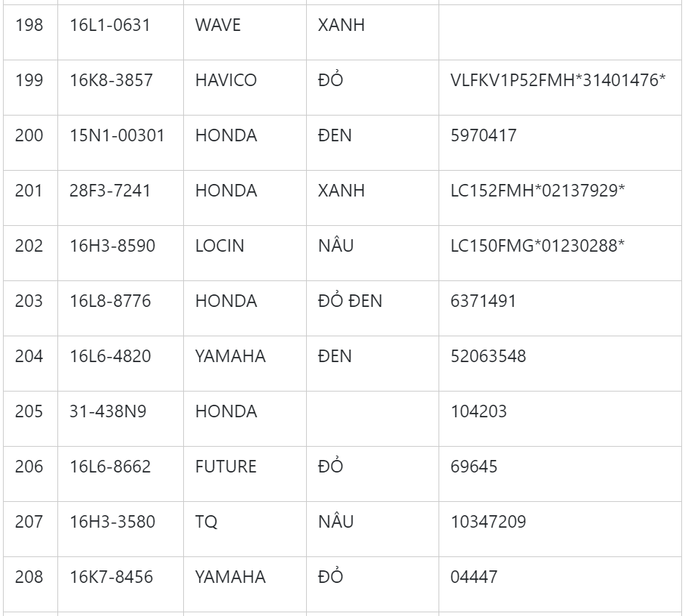
Task: Select engine number 5970417 cell
Action: (483, 136)
